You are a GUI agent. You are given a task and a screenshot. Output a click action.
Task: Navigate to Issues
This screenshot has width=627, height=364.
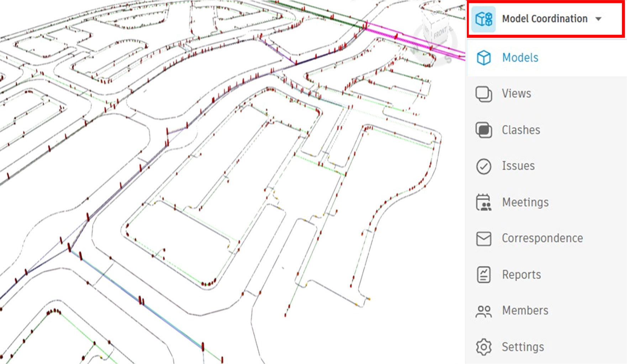point(518,166)
